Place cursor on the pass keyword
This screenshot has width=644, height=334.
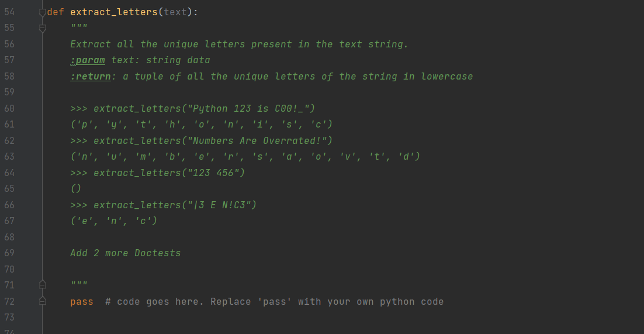(82, 302)
